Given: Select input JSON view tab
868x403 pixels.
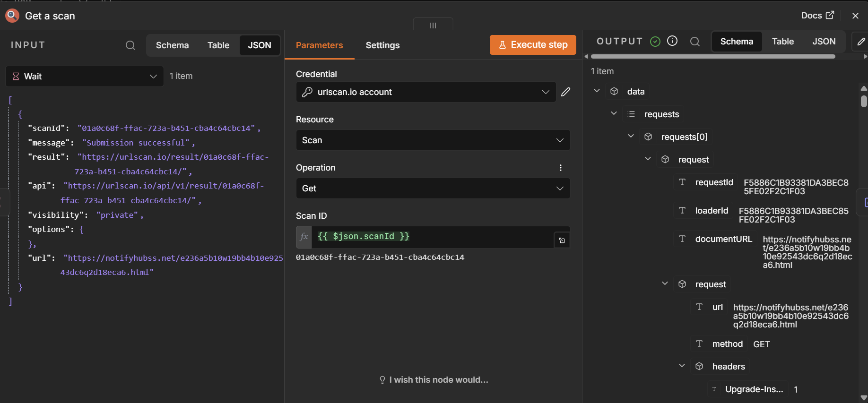Looking at the screenshot, I should (260, 45).
